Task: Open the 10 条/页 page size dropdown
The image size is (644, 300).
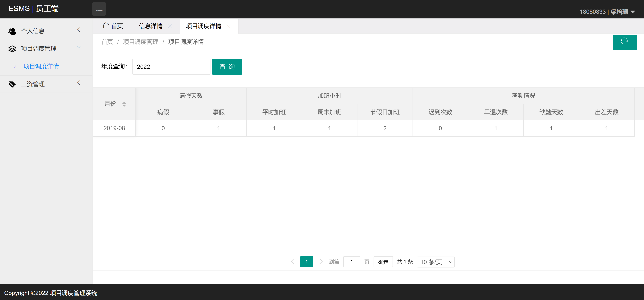Action: coord(436,262)
